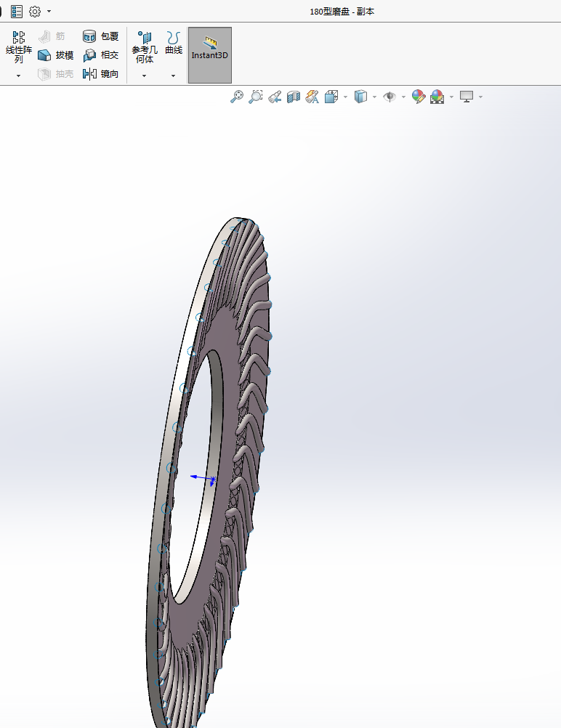Choose the Mirror (镜向) feature
The width and height of the screenshot is (561, 728).
click(100, 74)
